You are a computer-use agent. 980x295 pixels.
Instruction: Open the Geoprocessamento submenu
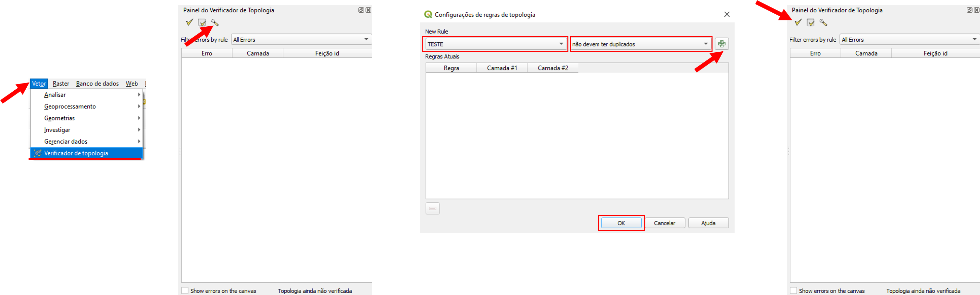tap(70, 107)
